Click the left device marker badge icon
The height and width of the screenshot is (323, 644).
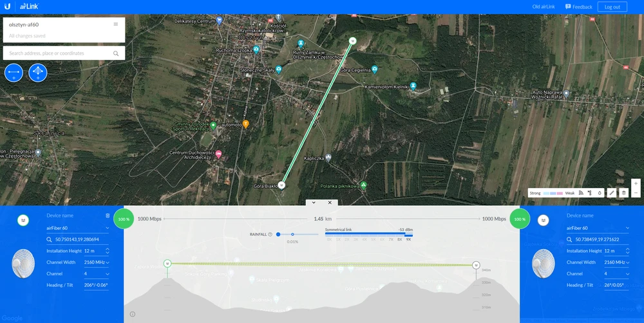23,221
